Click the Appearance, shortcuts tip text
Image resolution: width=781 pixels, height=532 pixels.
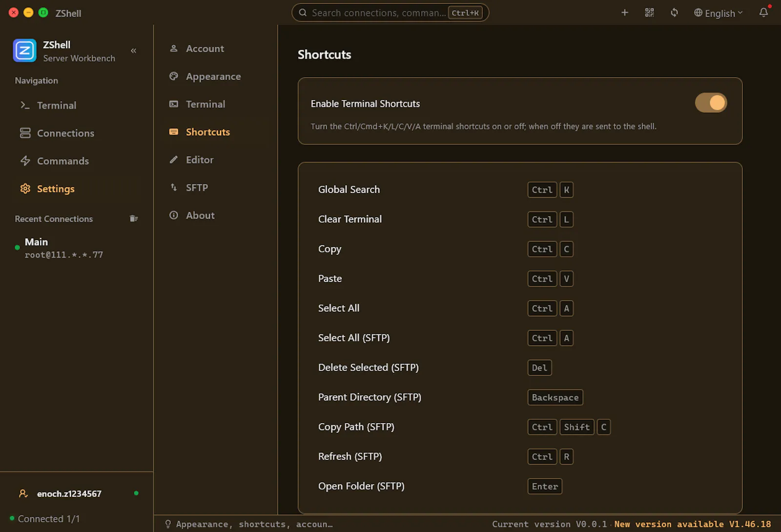click(x=254, y=524)
